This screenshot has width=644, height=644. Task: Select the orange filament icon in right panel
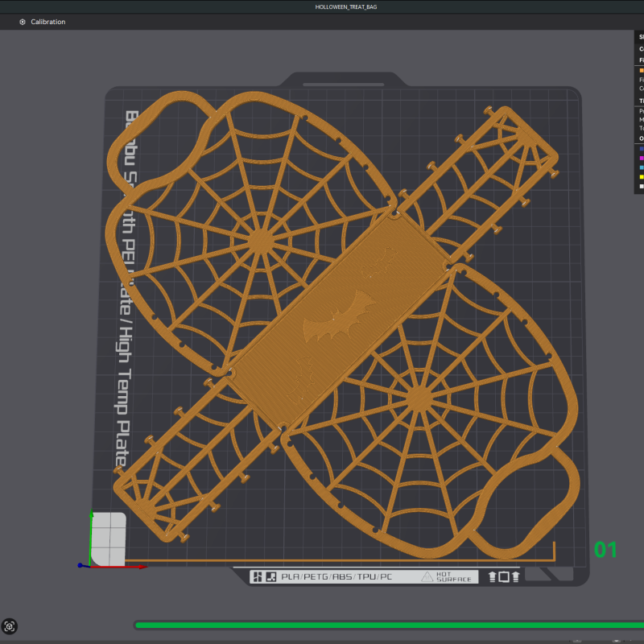[x=640, y=70]
